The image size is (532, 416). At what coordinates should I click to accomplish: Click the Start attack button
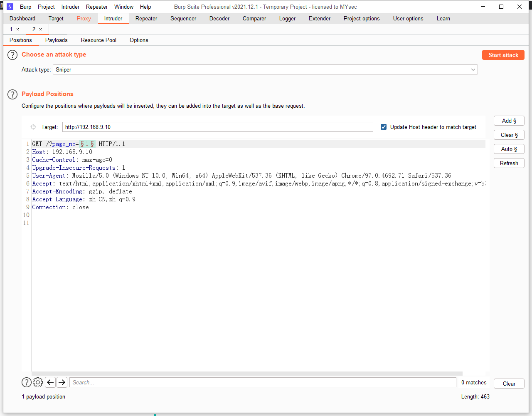click(x=503, y=55)
